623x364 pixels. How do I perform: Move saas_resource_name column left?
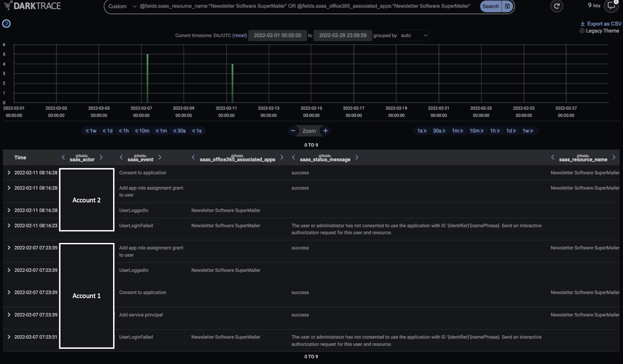coord(553,158)
